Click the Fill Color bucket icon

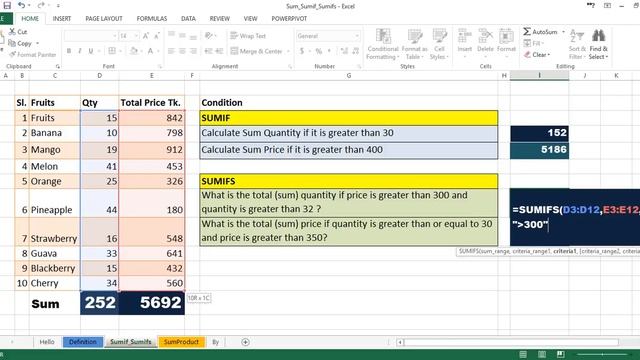click(133, 51)
